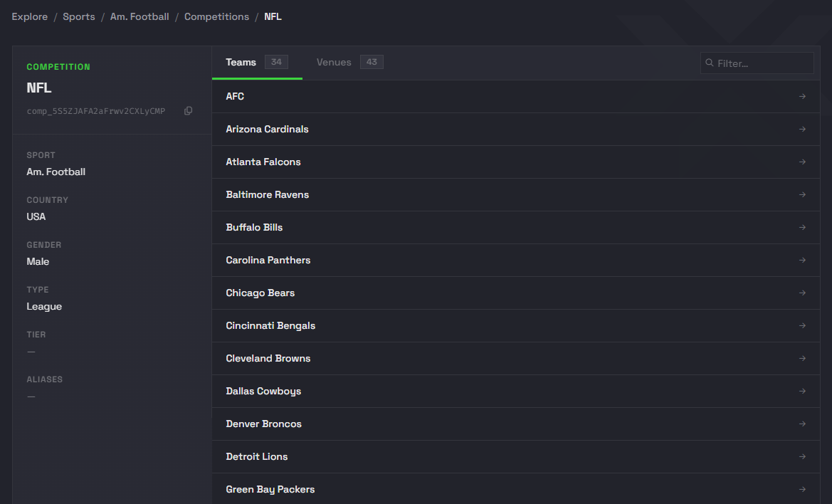Click arrow icon for Cincinnati Bengals
Screen dimensions: 832x504
pyautogui.click(x=802, y=326)
